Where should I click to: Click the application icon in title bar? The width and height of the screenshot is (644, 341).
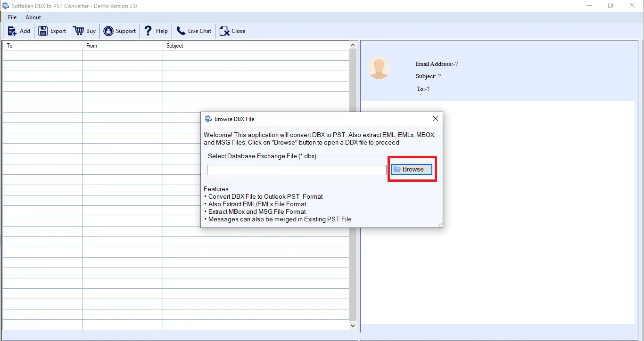coord(6,6)
